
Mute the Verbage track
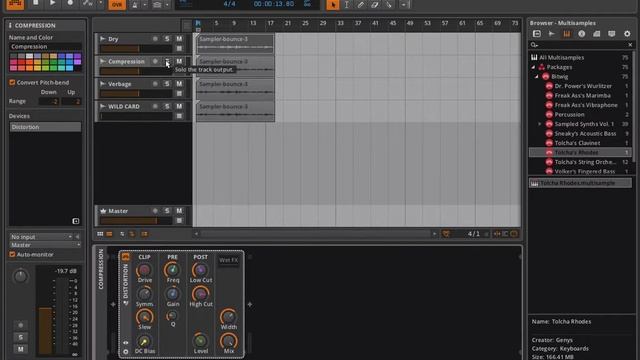click(179, 84)
